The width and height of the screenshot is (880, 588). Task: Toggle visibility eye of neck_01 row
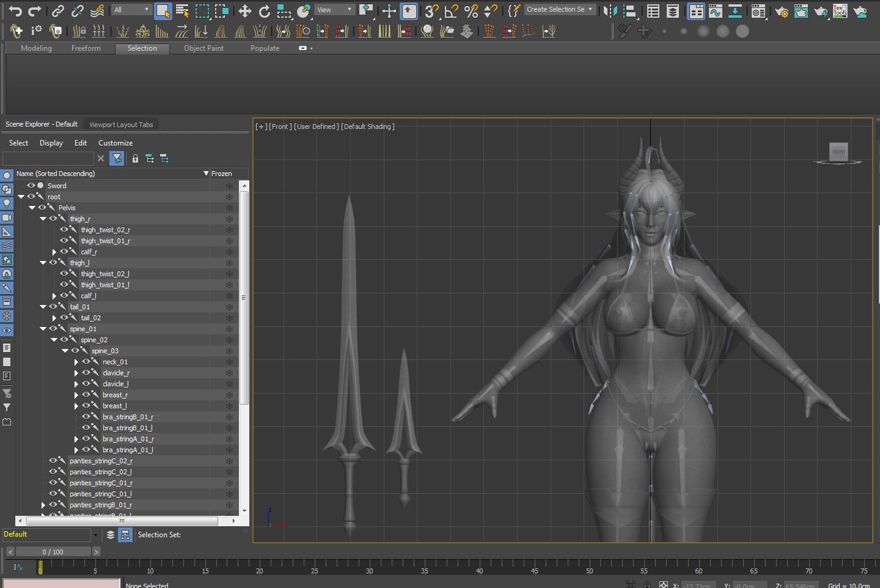86,361
